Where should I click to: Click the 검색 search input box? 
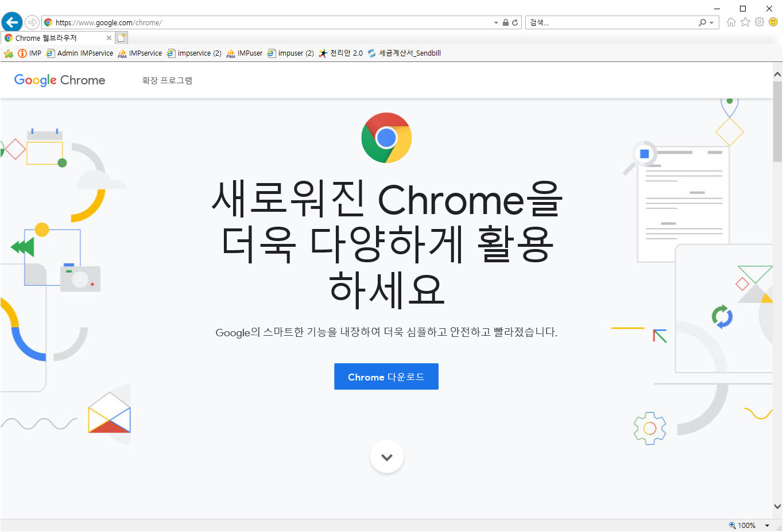click(x=611, y=22)
